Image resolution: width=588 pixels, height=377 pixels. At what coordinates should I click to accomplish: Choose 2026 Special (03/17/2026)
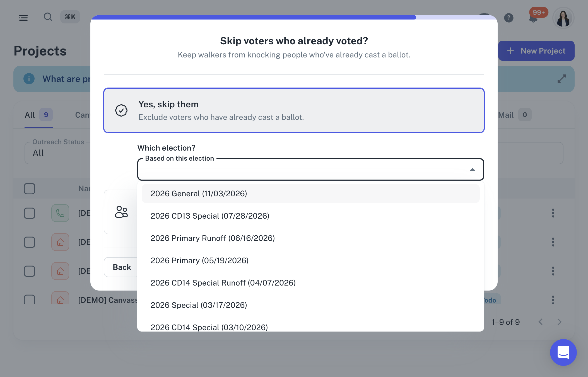click(311, 305)
